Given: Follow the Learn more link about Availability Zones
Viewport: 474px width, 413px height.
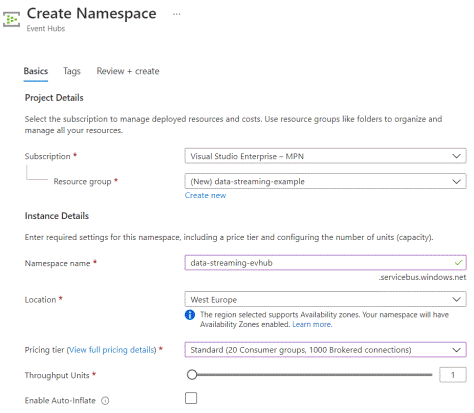Looking at the screenshot, I should [312, 324].
